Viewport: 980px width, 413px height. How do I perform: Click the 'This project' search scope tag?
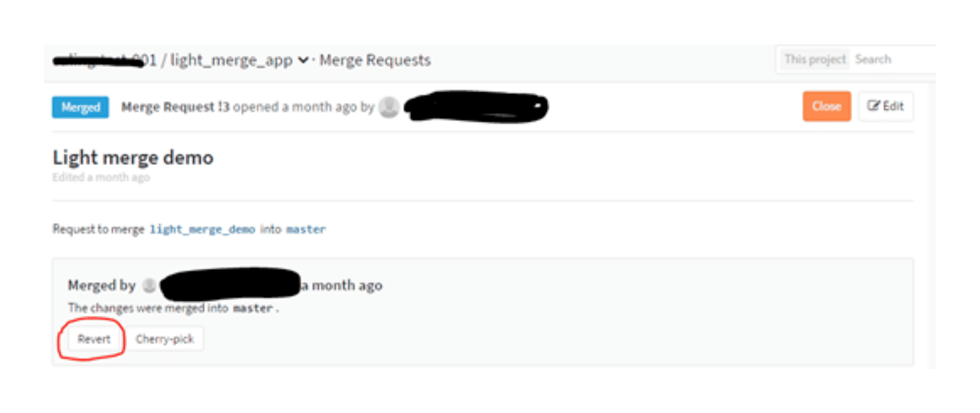coord(815,59)
